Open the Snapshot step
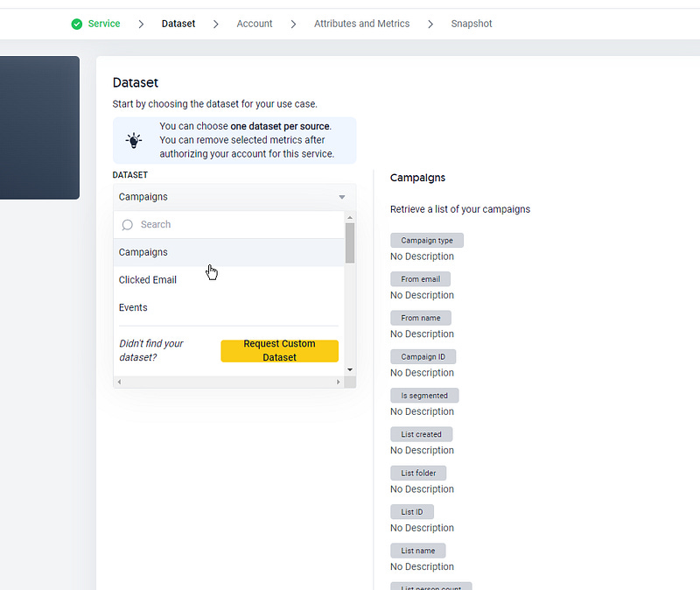700x590 pixels. pyautogui.click(x=472, y=24)
